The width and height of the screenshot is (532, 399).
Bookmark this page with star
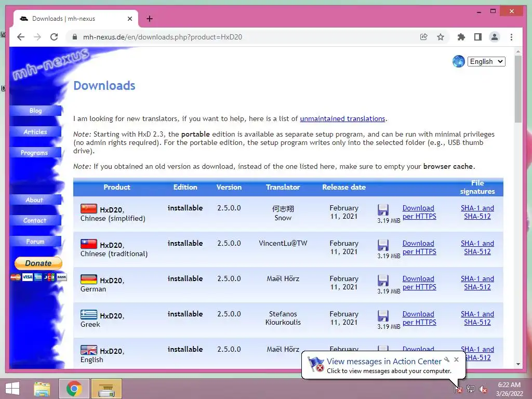pos(441,37)
